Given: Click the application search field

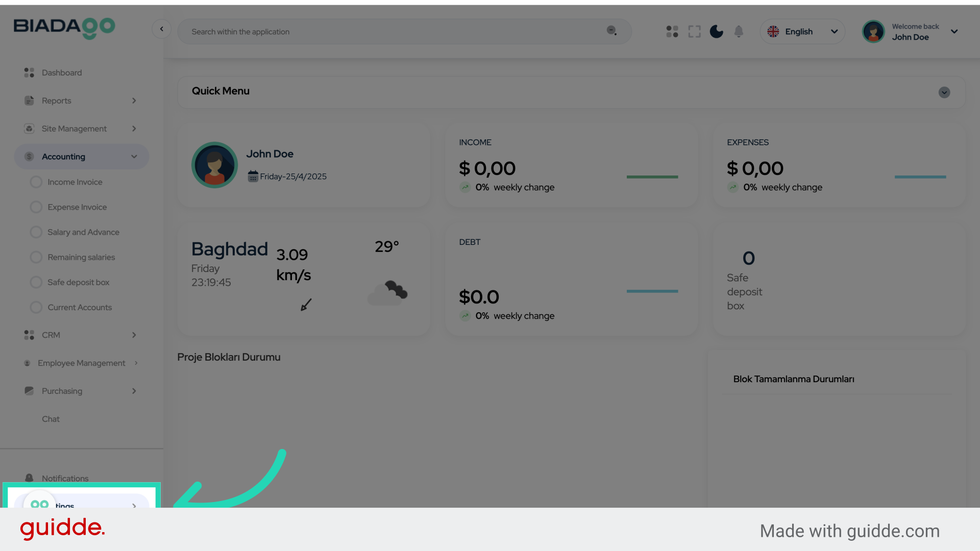Looking at the screenshot, I should tap(393, 32).
